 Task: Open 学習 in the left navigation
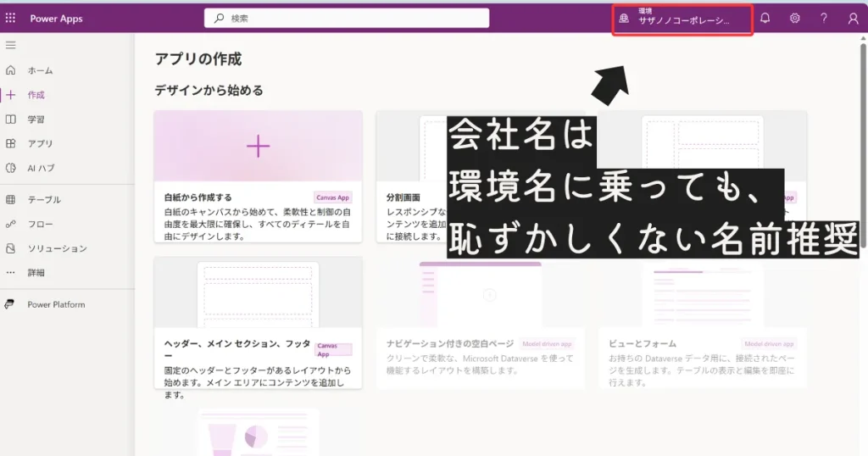pyautogui.click(x=36, y=120)
